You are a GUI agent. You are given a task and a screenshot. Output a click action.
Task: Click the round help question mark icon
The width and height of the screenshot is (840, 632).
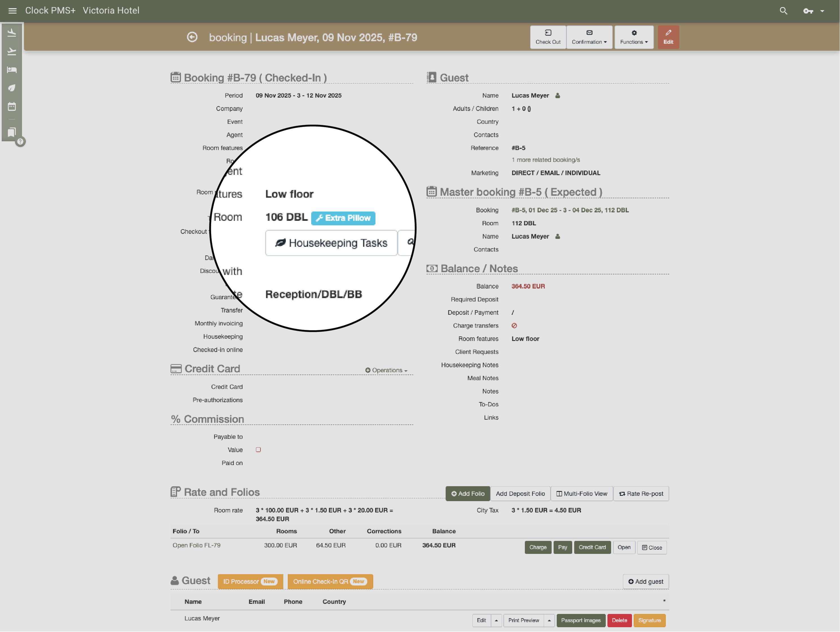[x=21, y=142]
